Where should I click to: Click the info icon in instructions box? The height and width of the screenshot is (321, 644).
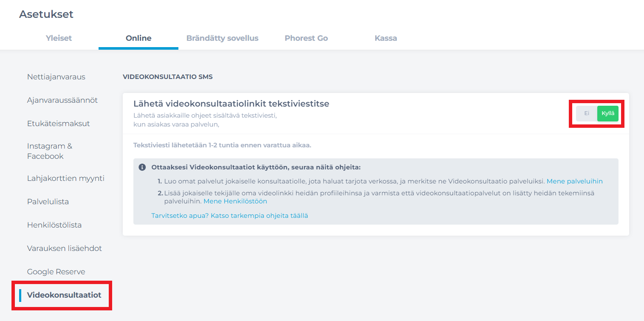point(142,167)
